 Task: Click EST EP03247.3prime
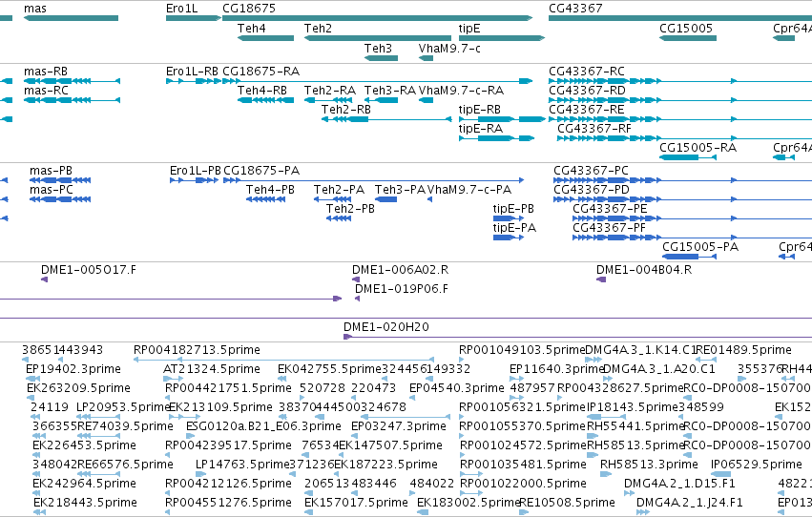[x=355, y=436]
